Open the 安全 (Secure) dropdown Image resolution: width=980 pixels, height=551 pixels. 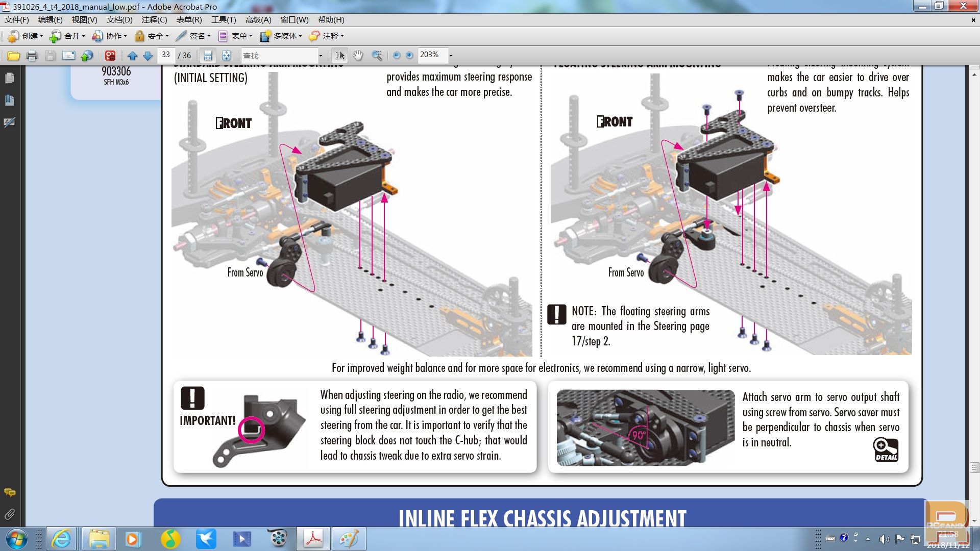click(152, 36)
